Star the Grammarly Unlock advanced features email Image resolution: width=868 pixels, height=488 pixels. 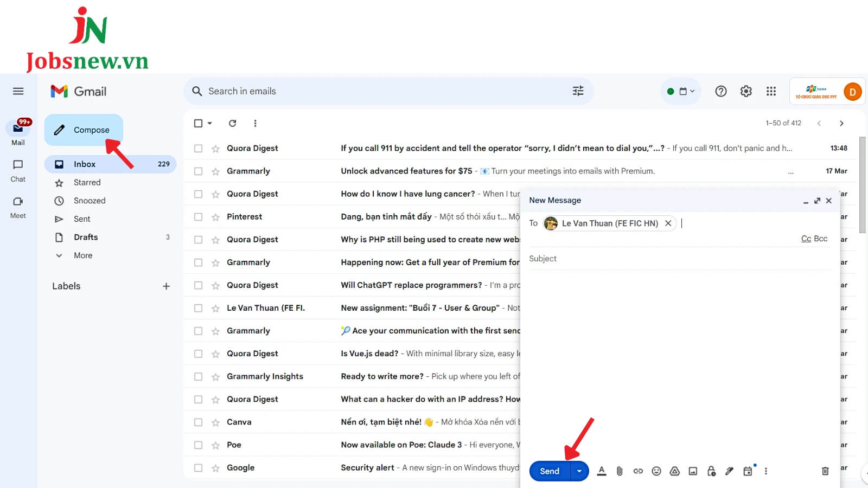pos(215,171)
